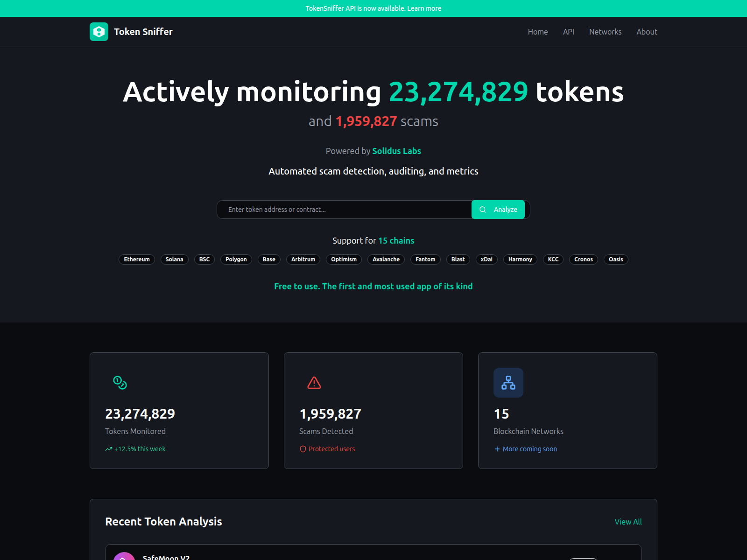Click the Analyze button
Viewport: 747px width, 560px height.
pyautogui.click(x=498, y=210)
